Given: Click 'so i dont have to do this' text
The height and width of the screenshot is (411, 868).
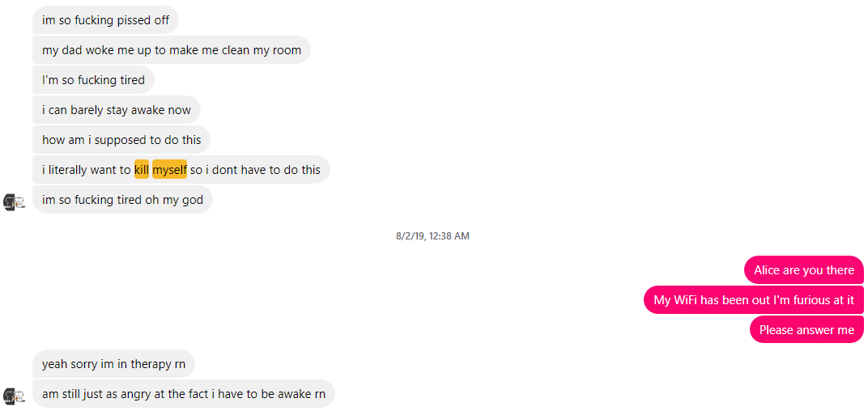Looking at the screenshot, I should click(x=255, y=170).
